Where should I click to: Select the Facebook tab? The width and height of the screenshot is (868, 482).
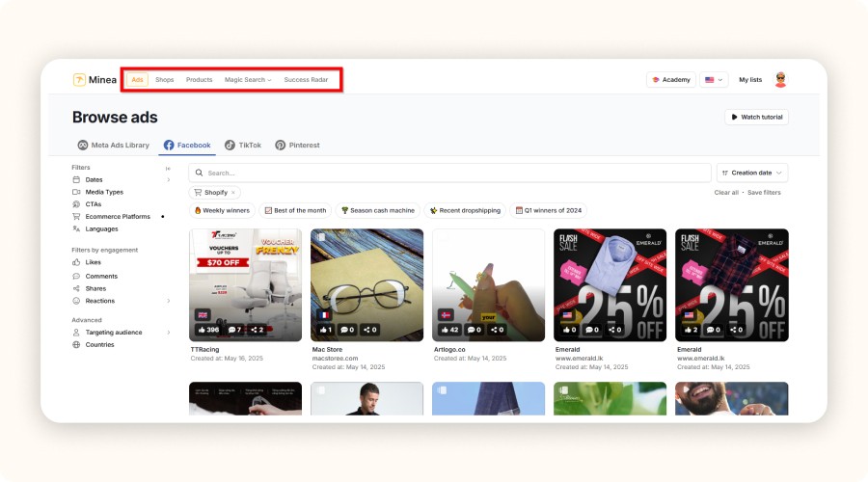point(187,145)
